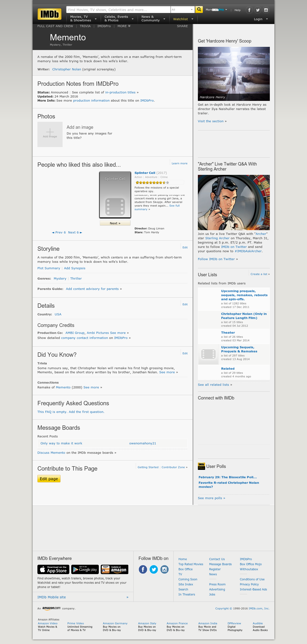Click the yellow search magnifier button
The height and width of the screenshot is (644, 307).
pyautogui.click(x=199, y=10)
